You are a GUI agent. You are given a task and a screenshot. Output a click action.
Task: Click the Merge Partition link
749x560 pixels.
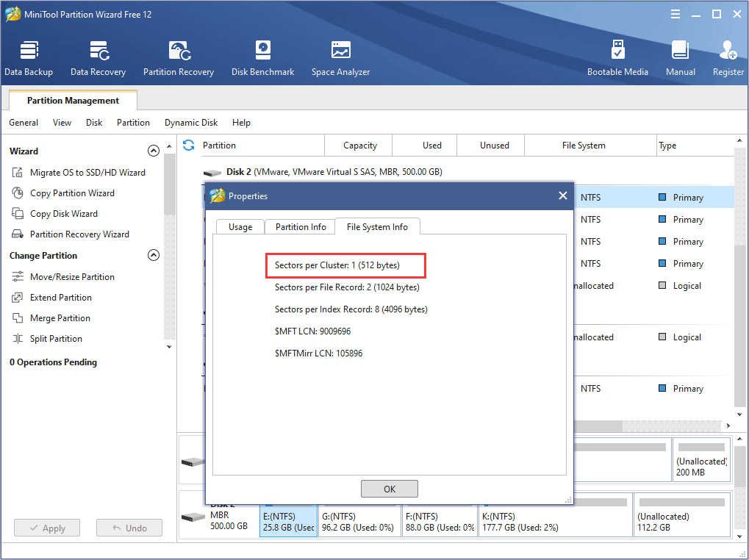[x=60, y=318]
